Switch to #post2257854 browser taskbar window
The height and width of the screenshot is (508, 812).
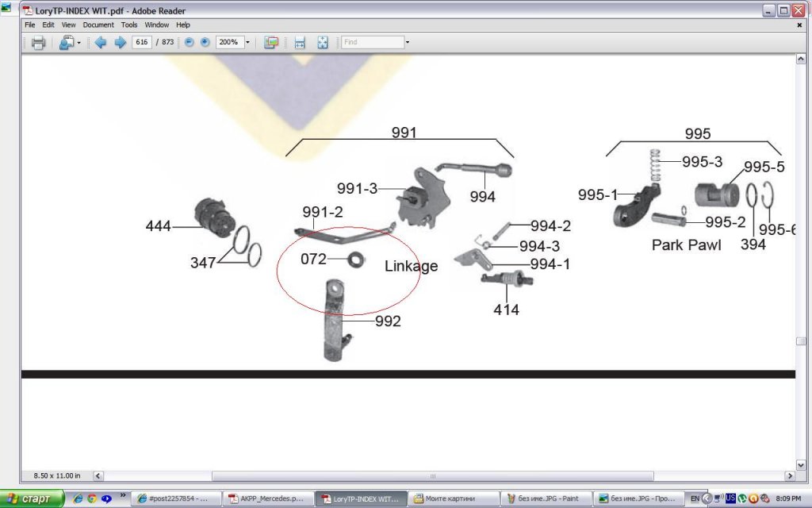click(x=175, y=498)
